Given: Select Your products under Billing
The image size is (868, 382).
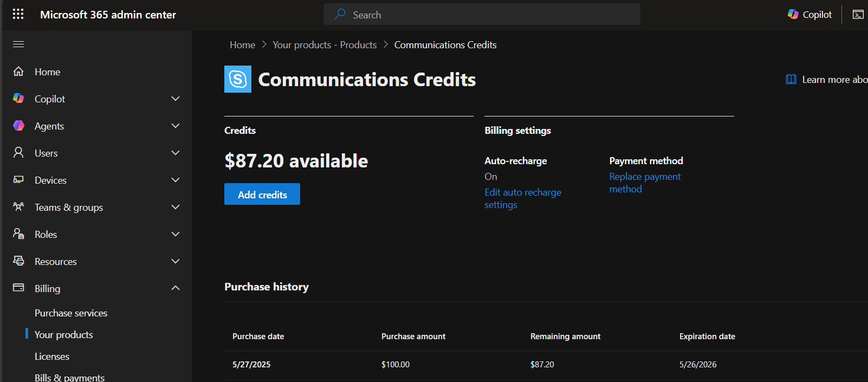Looking at the screenshot, I should 64,335.
